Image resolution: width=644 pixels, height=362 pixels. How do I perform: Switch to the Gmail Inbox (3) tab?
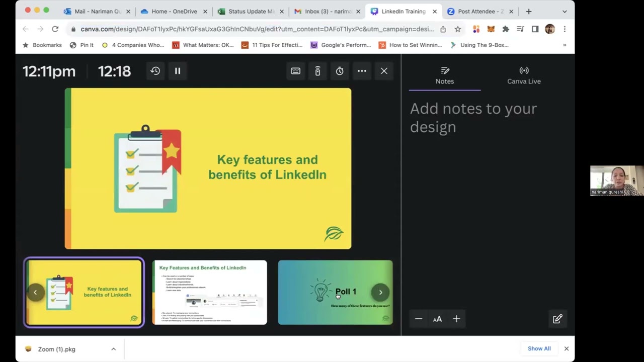tap(328, 11)
